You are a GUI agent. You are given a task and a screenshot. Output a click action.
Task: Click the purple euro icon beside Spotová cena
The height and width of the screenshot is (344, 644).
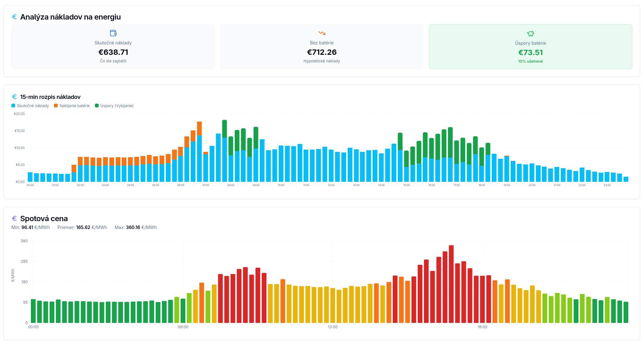[x=15, y=218]
